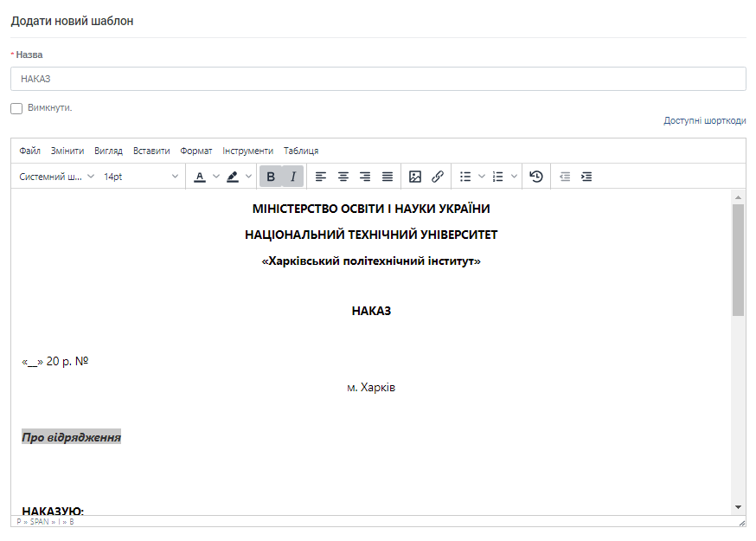The image size is (756, 541).
Task: Open the font family dropdown
Action: tap(57, 177)
